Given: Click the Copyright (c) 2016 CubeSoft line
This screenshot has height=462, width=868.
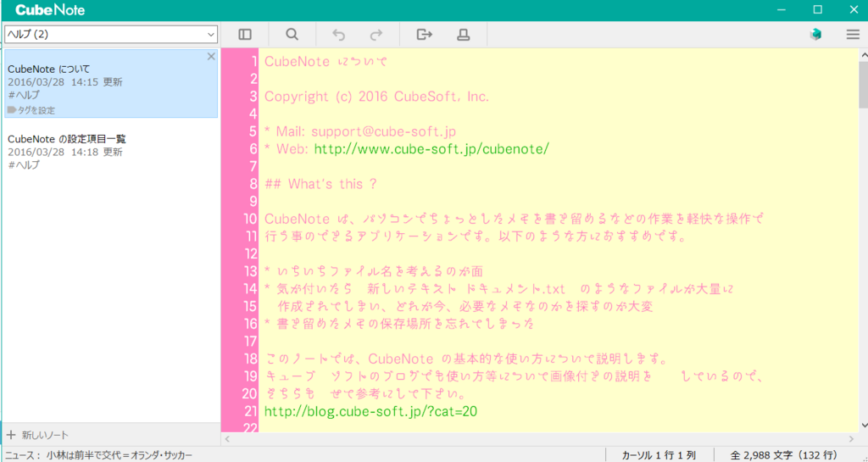Looking at the screenshot, I should point(377,97).
